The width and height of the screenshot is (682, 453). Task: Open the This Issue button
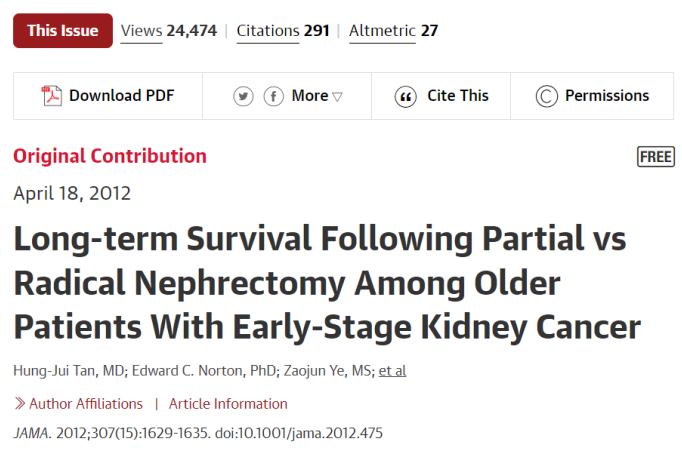[x=63, y=30]
